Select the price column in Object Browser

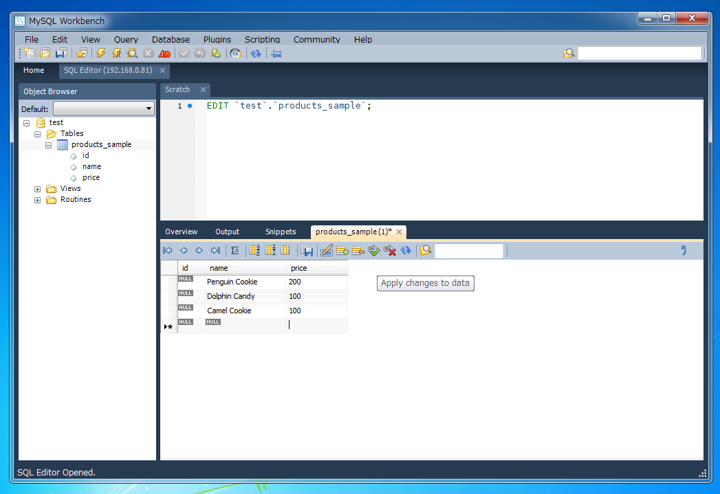91,178
